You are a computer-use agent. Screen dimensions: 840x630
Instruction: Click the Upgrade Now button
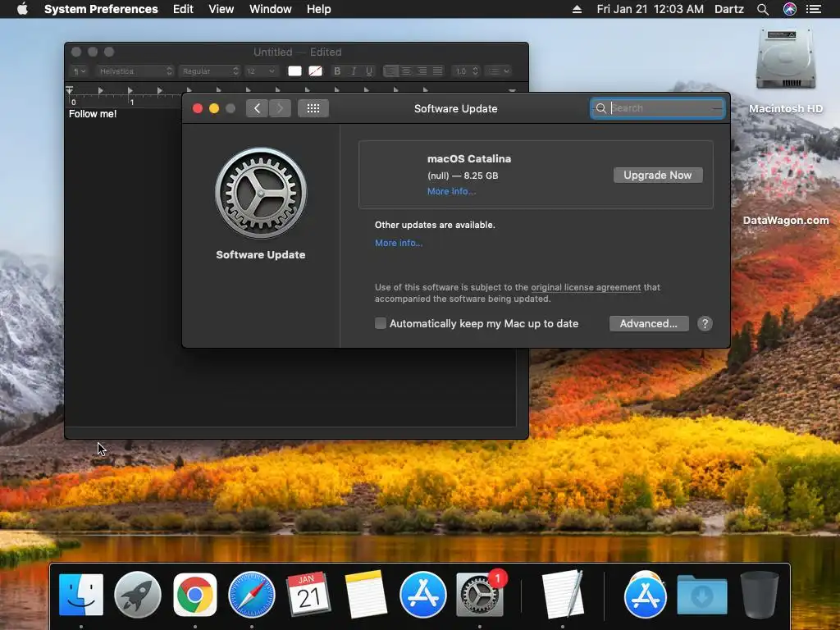pyautogui.click(x=657, y=176)
